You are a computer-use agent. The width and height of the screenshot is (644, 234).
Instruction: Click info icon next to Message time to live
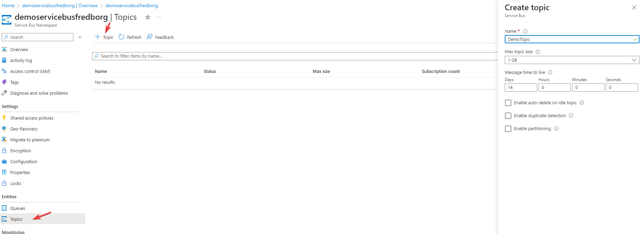point(550,73)
